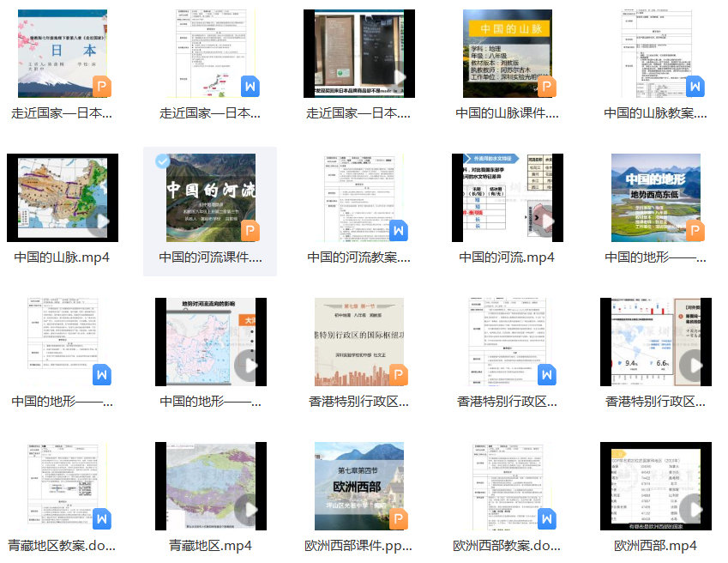728x563 pixels.
Task: Click the Word badge on 青藏地区教案
Action: coord(101,518)
